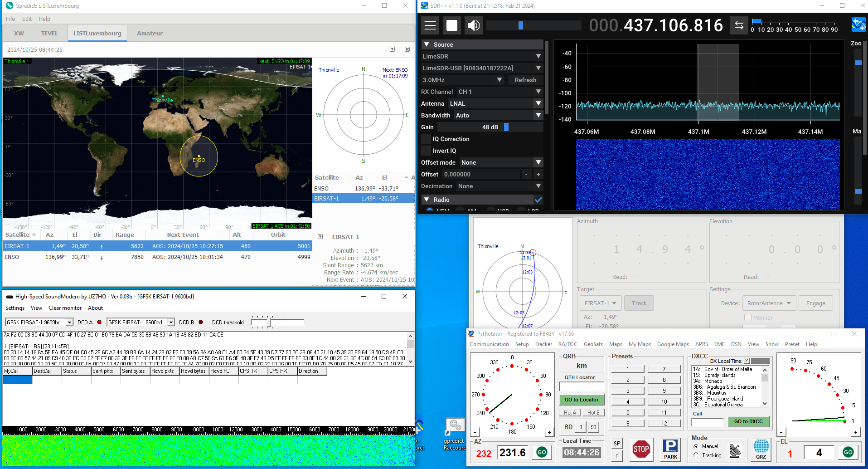The height and width of the screenshot is (469, 868).
Task: Open the Offset mode dropdown
Action: click(x=501, y=162)
